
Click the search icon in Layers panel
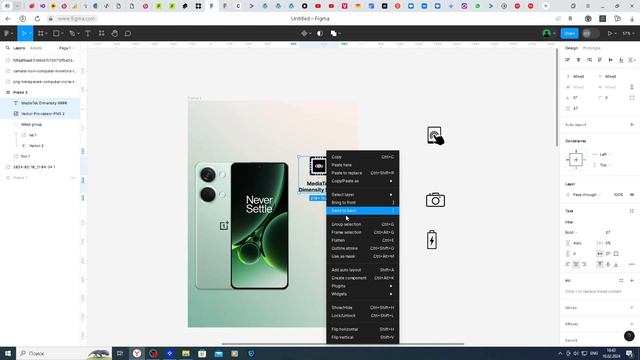[x=7, y=48]
